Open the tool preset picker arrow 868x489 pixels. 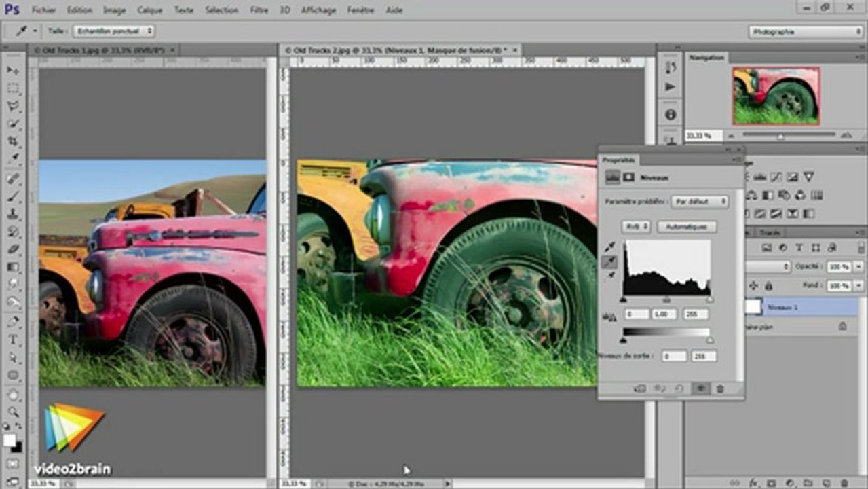click(35, 31)
